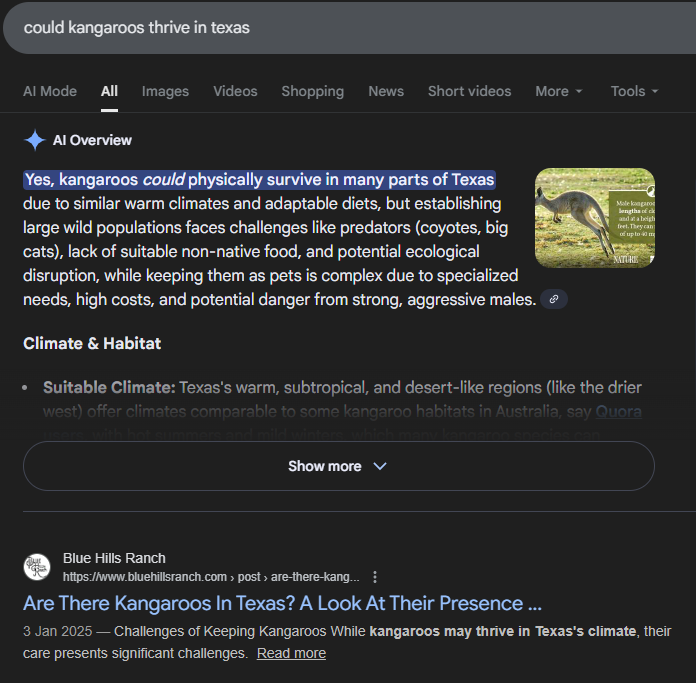
Task: Open 'Are There Kangaroos In Texas?' result
Action: click(x=282, y=604)
